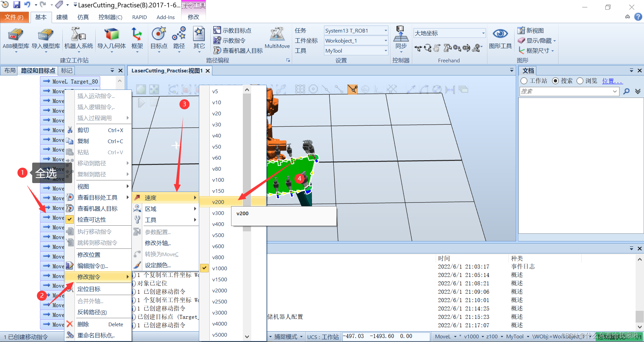Click the save icon in title bar
644x342 pixels.
pyautogui.click(x=16, y=5)
